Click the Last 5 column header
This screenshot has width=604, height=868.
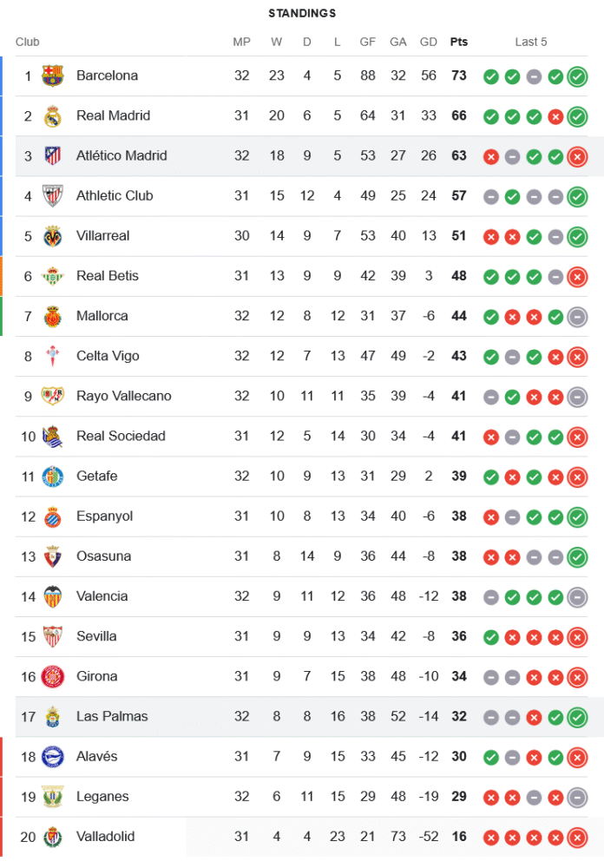pyautogui.click(x=531, y=42)
